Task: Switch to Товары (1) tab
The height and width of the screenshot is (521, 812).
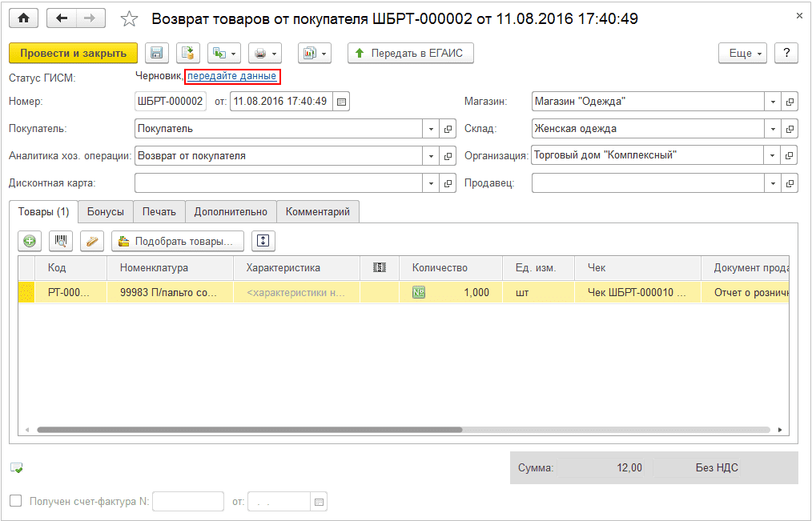Action: (x=43, y=211)
